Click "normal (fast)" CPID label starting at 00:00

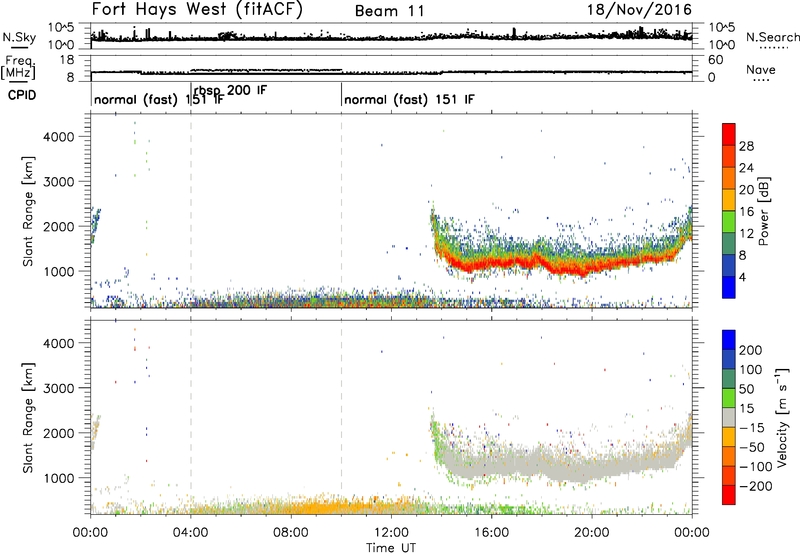[x=136, y=99]
